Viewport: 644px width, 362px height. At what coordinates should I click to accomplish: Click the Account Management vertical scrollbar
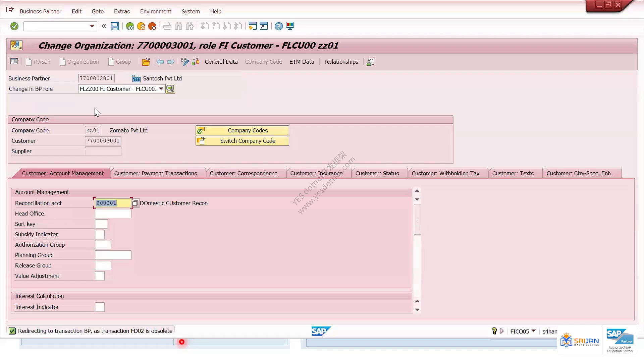417,220
